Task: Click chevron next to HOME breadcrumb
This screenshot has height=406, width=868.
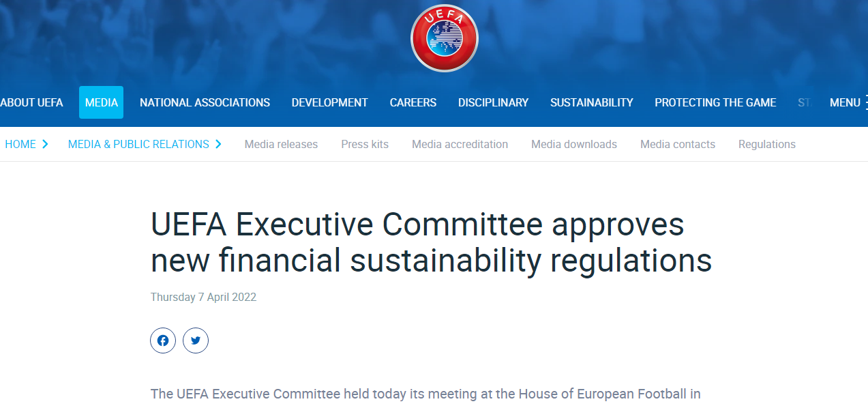Action: (x=45, y=144)
